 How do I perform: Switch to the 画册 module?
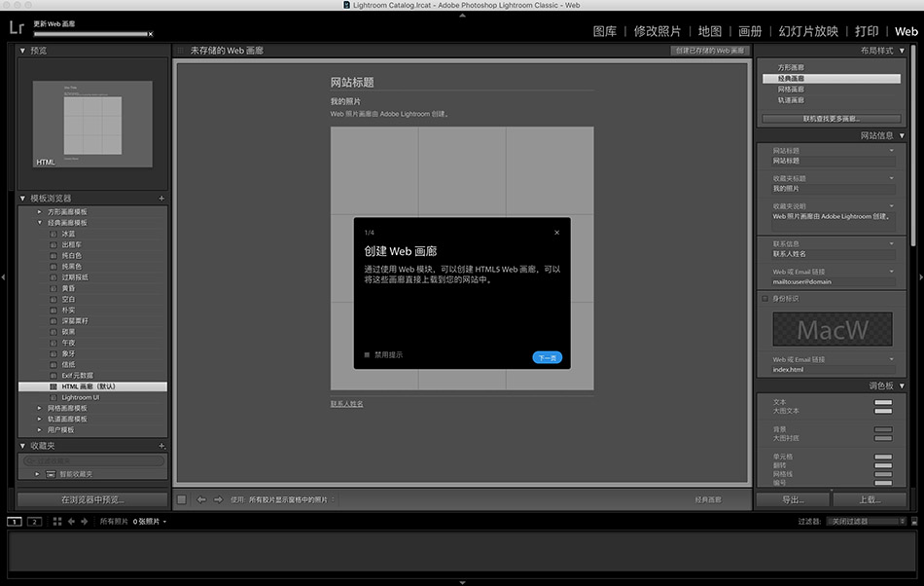point(750,31)
